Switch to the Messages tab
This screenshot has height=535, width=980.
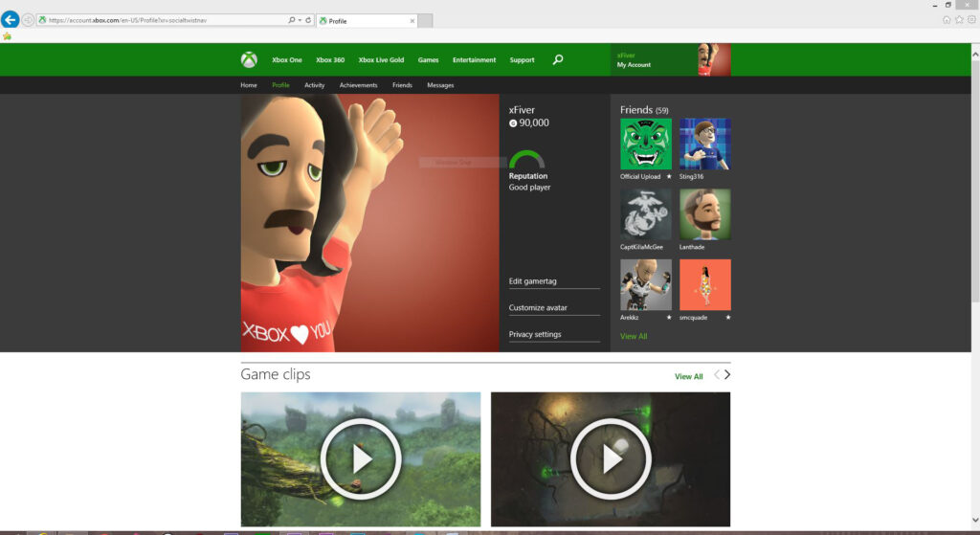pyautogui.click(x=440, y=85)
